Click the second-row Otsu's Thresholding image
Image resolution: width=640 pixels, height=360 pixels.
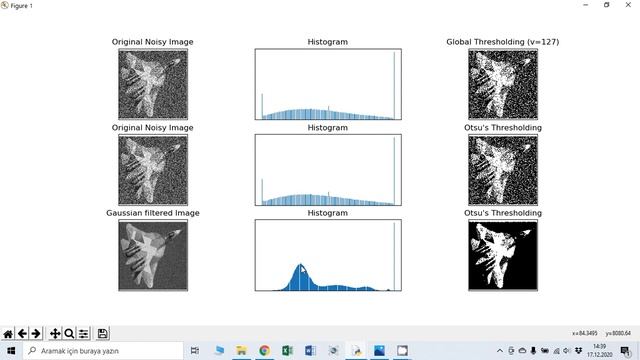(503, 170)
